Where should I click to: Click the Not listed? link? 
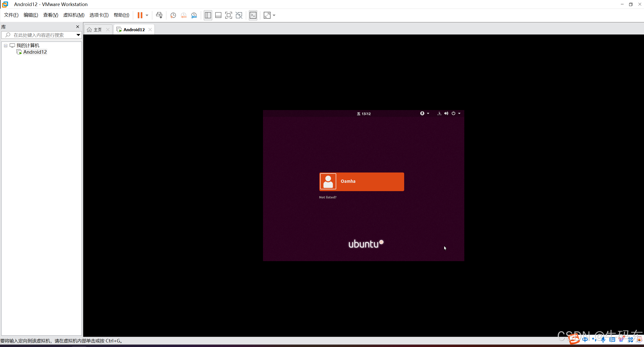(328, 197)
